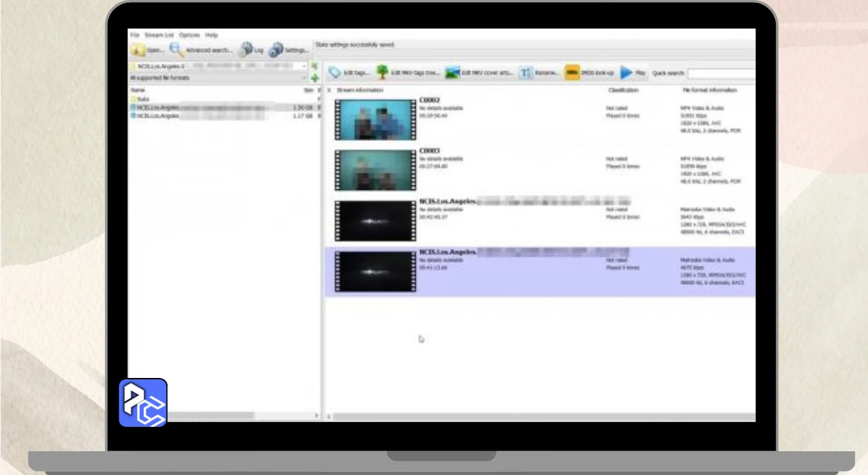Click the Rename tool
Screen dimensions: 868x475
[539, 73]
